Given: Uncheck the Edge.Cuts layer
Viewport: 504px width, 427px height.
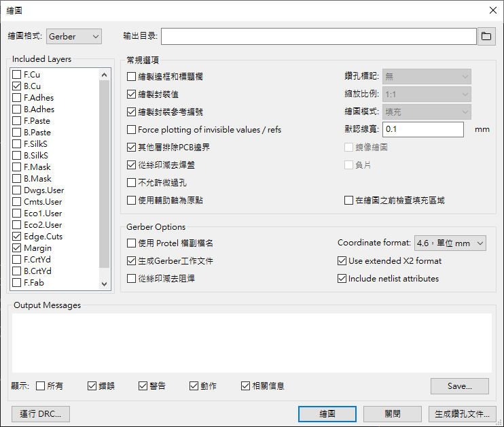Looking at the screenshot, I should coord(18,237).
